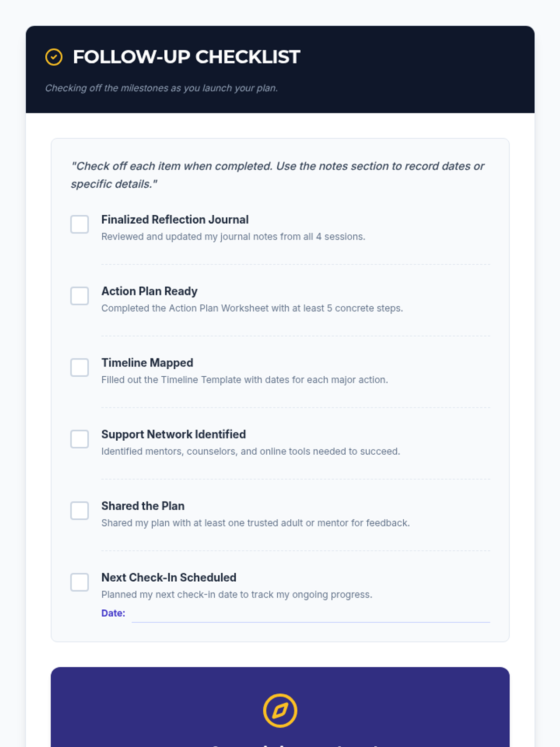
Task: Click the Action Plan Ready label
Action: (149, 291)
